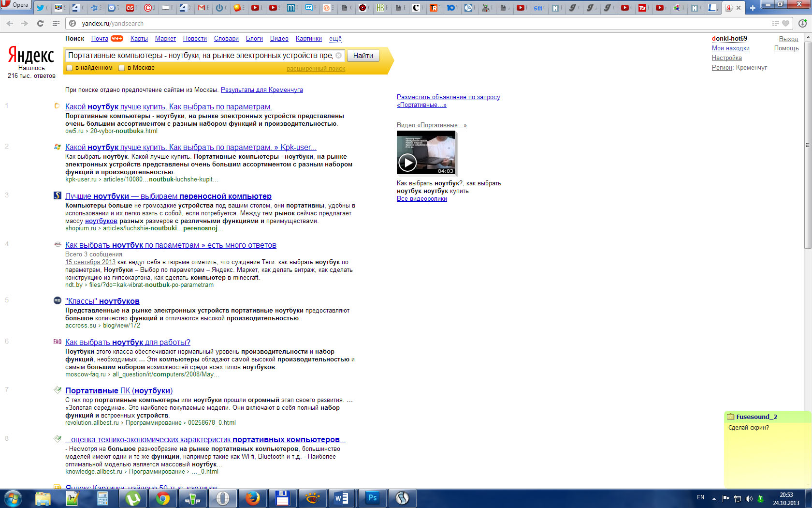Open the Почта service link
Image resolution: width=812 pixels, height=508 pixels.
pos(100,39)
